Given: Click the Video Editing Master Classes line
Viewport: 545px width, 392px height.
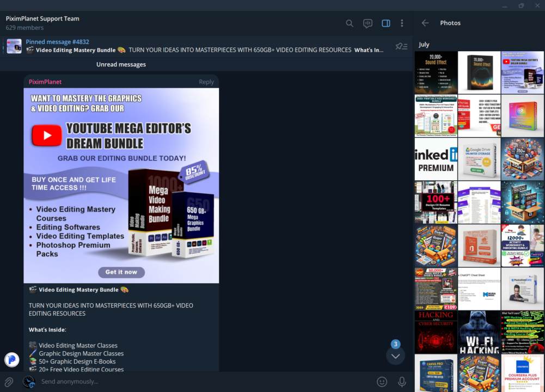Looking at the screenshot, I should [74, 345].
